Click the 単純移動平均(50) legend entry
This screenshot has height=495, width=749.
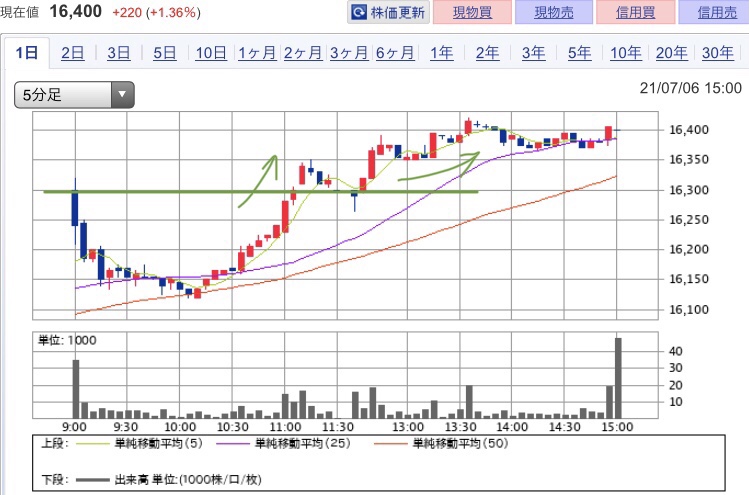[x=441, y=444]
